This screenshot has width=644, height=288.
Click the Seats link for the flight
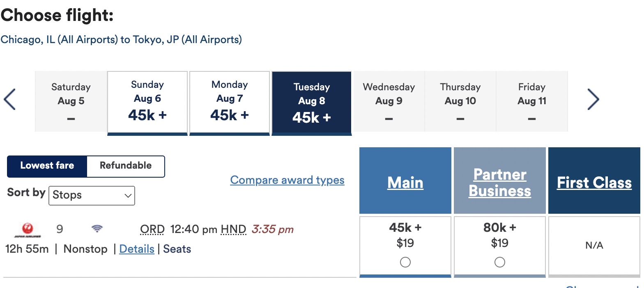pyautogui.click(x=177, y=249)
